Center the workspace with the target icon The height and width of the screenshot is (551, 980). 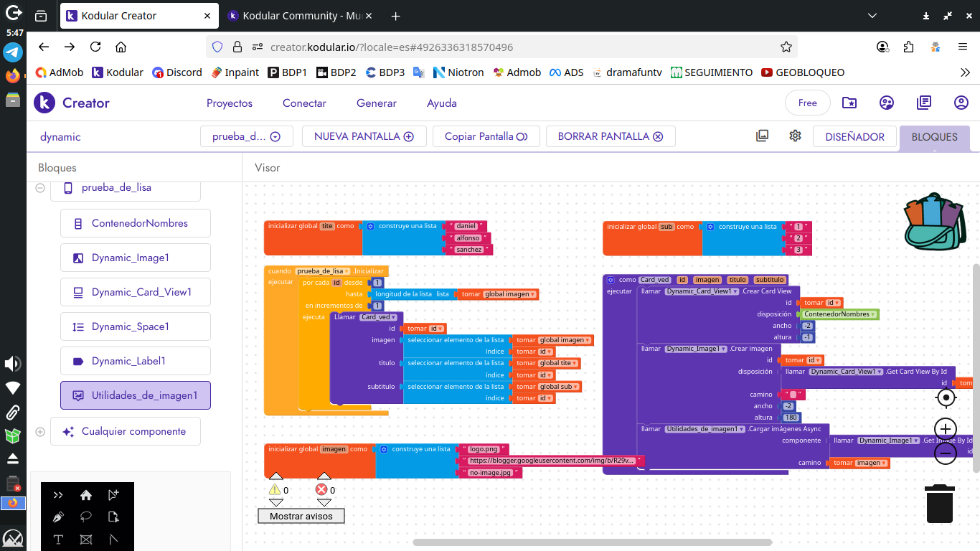(x=946, y=397)
